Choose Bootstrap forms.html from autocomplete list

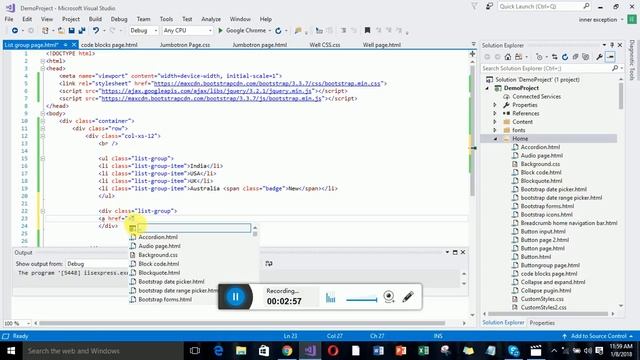pyautogui.click(x=165, y=300)
